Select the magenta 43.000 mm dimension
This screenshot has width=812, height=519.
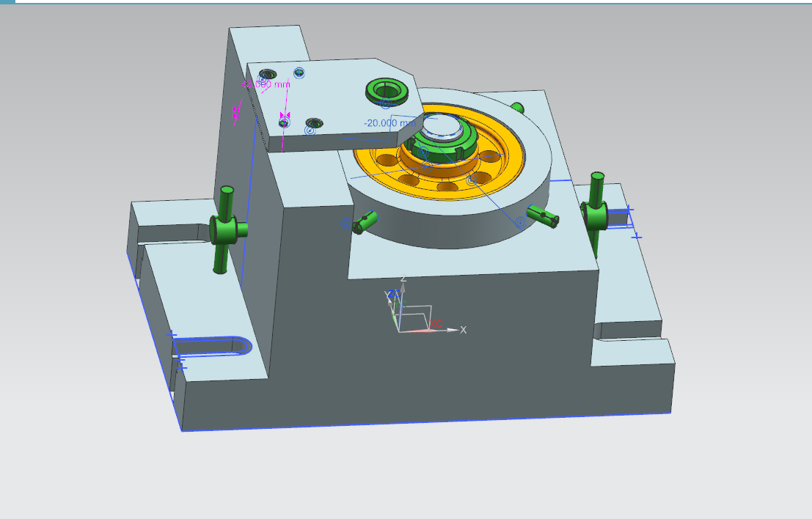tap(266, 84)
